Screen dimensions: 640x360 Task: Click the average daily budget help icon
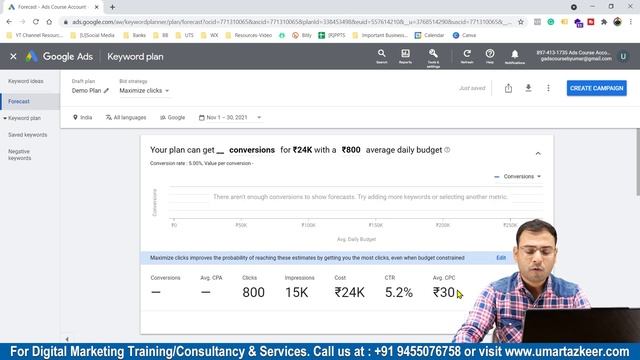point(447,150)
